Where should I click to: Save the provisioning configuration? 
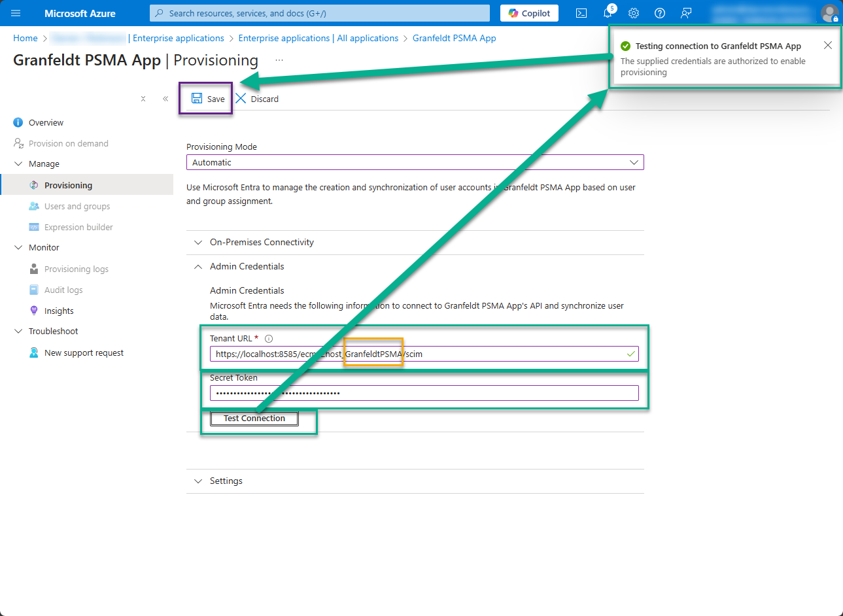point(208,99)
